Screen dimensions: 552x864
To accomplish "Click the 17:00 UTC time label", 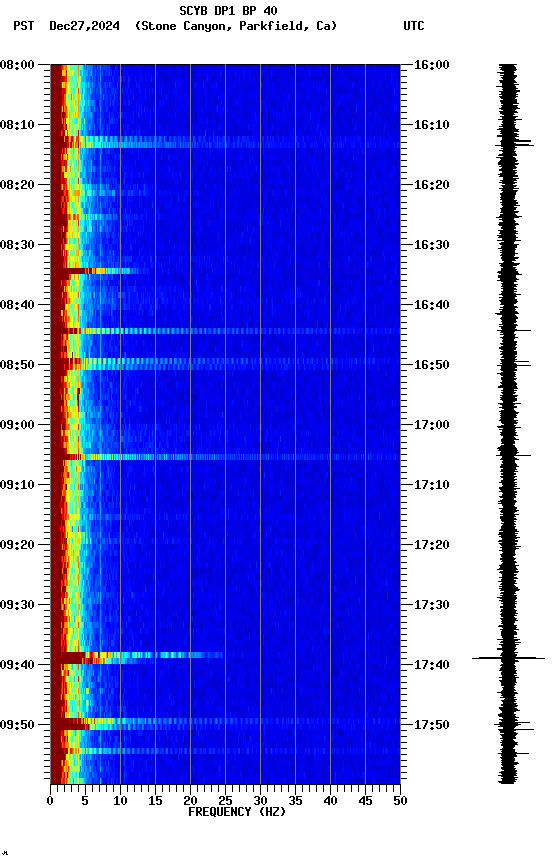I will pyautogui.click(x=432, y=425).
